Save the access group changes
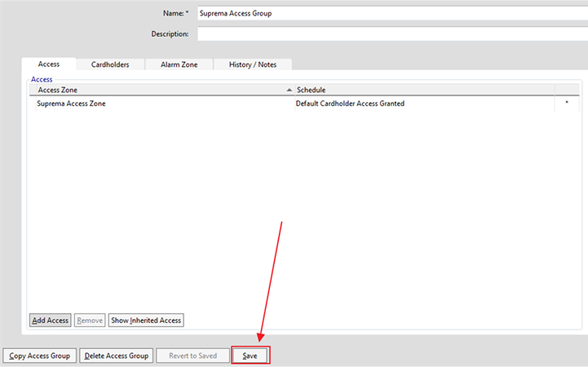 pos(250,356)
